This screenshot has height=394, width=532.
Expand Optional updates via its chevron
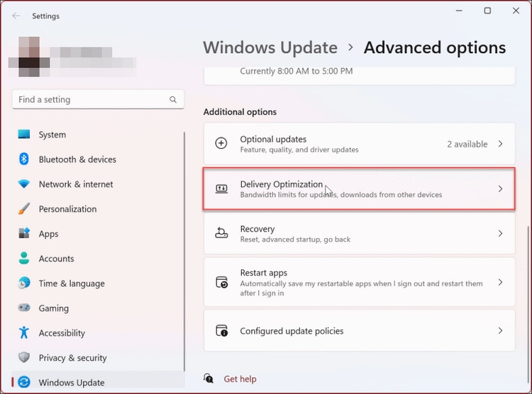pos(501,144)
